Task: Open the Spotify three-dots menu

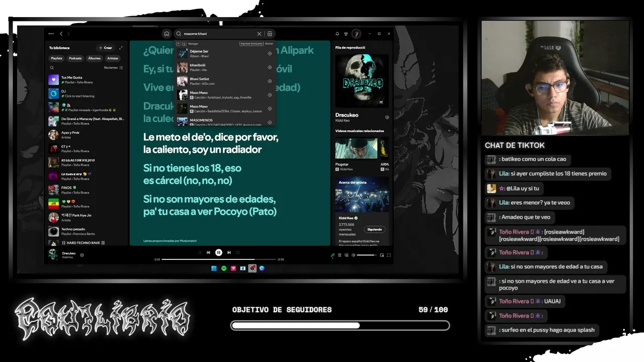Action: [51, 34]
